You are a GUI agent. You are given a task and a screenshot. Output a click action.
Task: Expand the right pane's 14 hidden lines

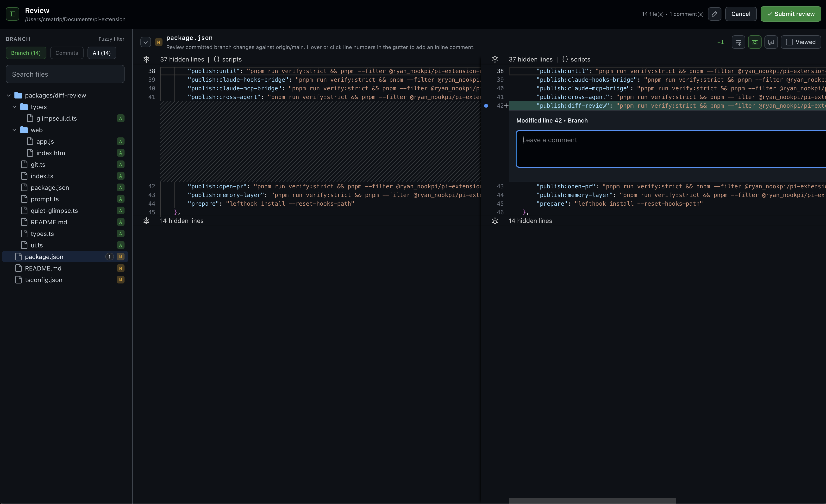tap(495, 221)
